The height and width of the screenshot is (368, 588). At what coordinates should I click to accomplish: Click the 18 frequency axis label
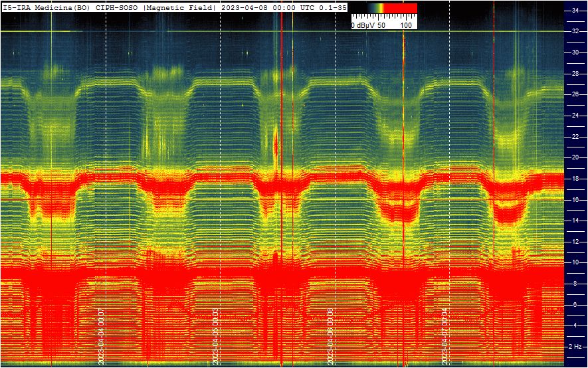tap(575, 179)
